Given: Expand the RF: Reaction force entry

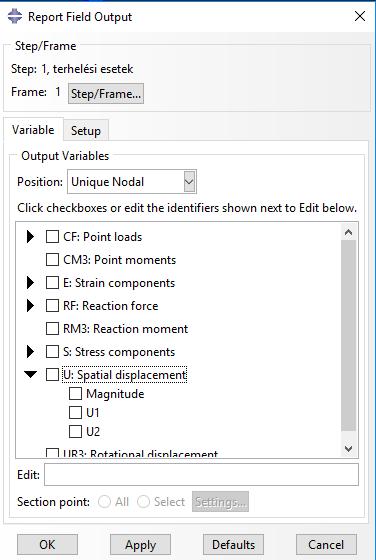Looking at the screenshot, I should [31, 306].
